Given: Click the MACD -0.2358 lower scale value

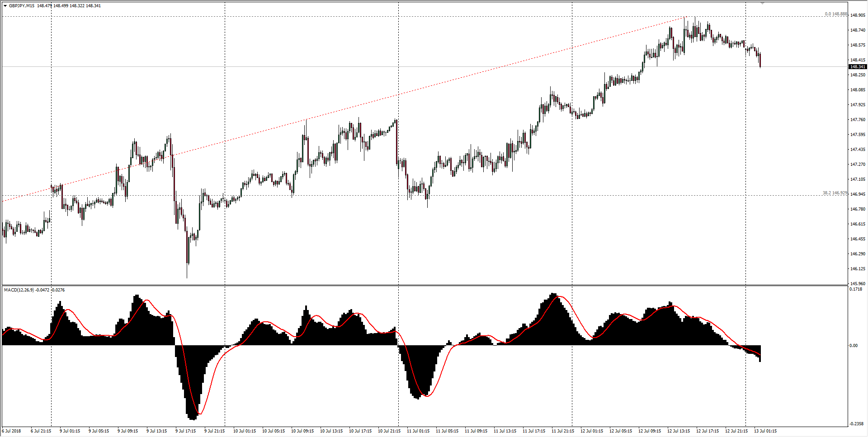Looking at the screenshot, I should pos(856,424).
